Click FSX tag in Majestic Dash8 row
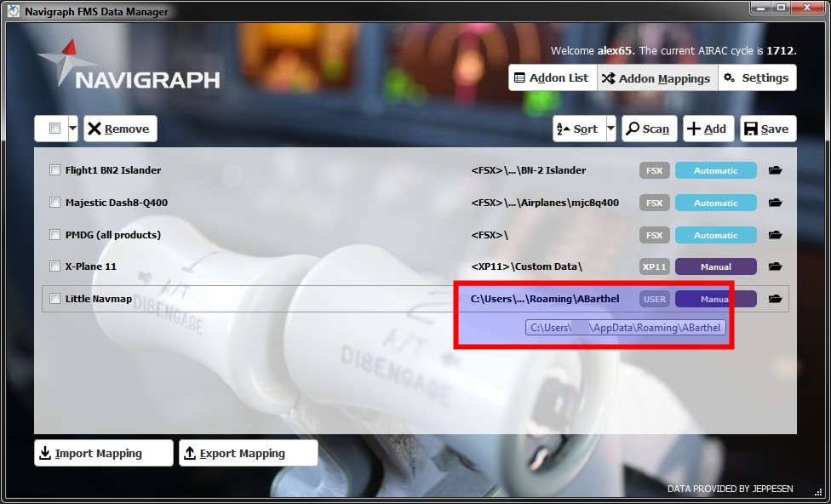Screen dimensions: 831x504 (x=655, y=203)
